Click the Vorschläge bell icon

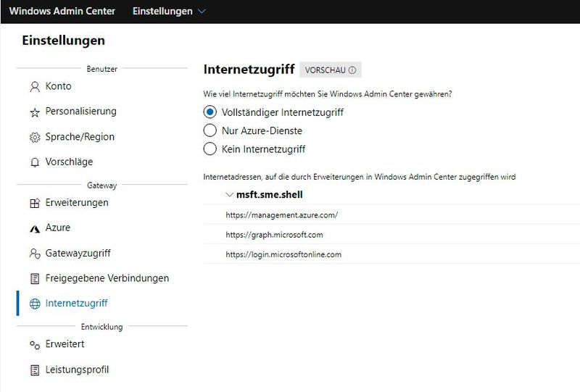tap(35, 163)
